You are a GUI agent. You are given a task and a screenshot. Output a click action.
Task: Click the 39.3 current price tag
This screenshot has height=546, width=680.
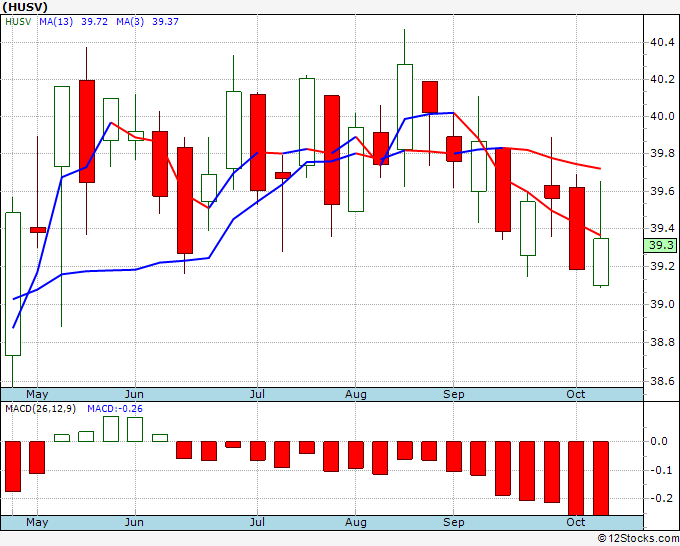pos(661,245)
